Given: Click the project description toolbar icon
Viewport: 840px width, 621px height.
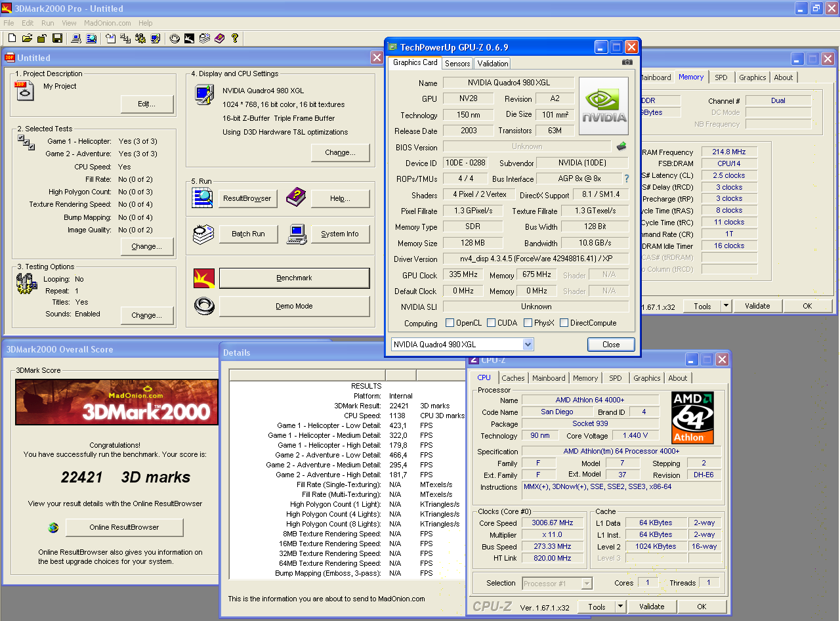Looking at the screenshot, I should (x=110, y=39).
